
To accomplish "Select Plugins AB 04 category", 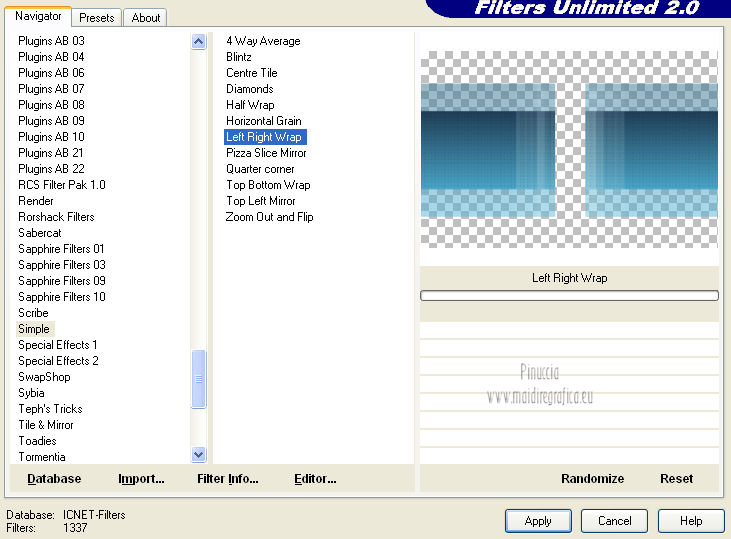I will click(x=51, y=57).
